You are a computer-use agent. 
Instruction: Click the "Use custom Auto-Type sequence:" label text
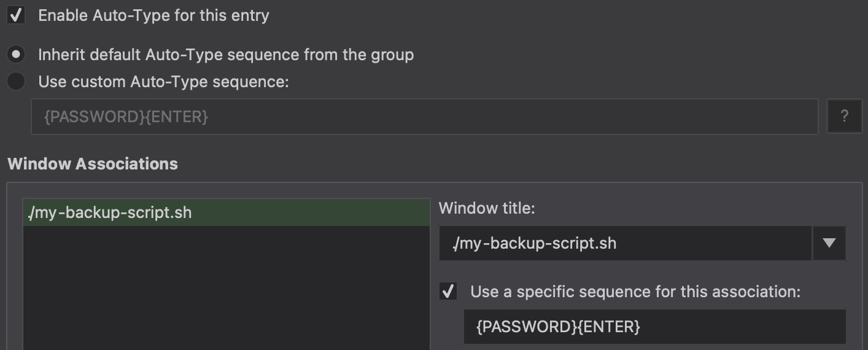click(163, 81)
